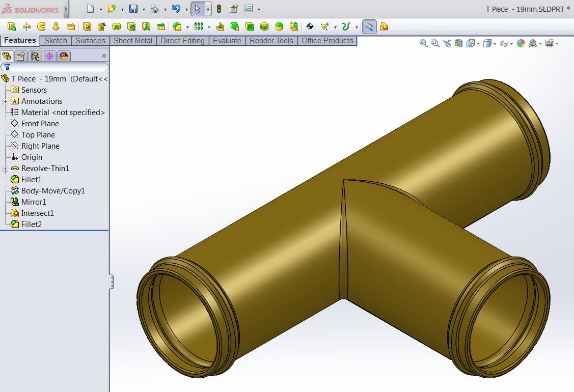The height and width of the screenshot is (392, 574).
Task: Open the PropertyManager panel tab
Action: coord(20,56)
